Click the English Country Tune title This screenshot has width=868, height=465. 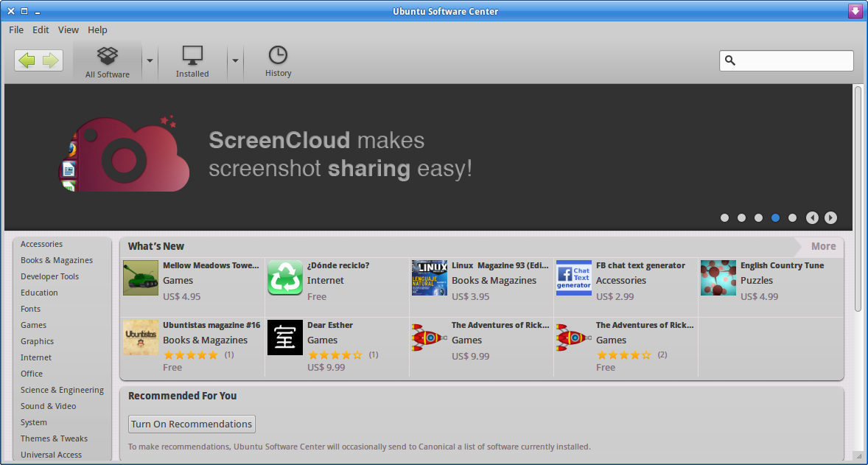tap(783, 266)
